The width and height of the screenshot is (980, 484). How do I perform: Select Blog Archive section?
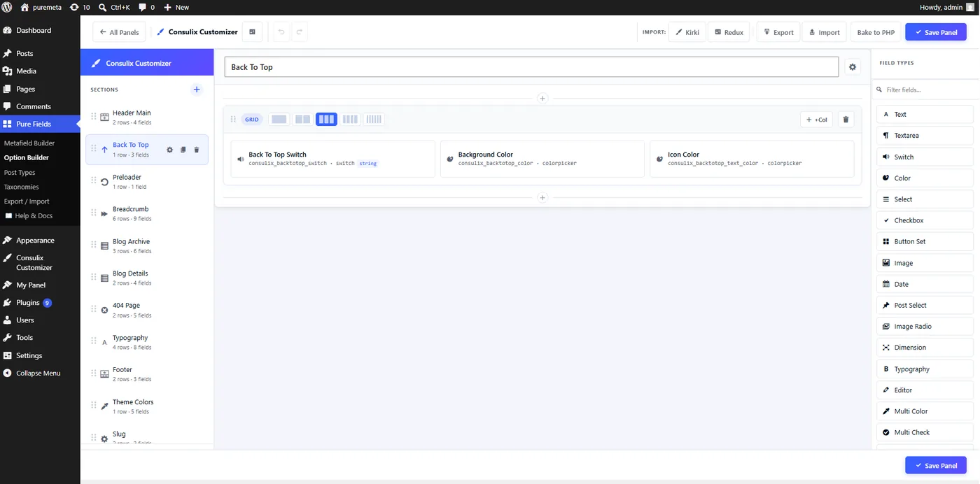147,245
